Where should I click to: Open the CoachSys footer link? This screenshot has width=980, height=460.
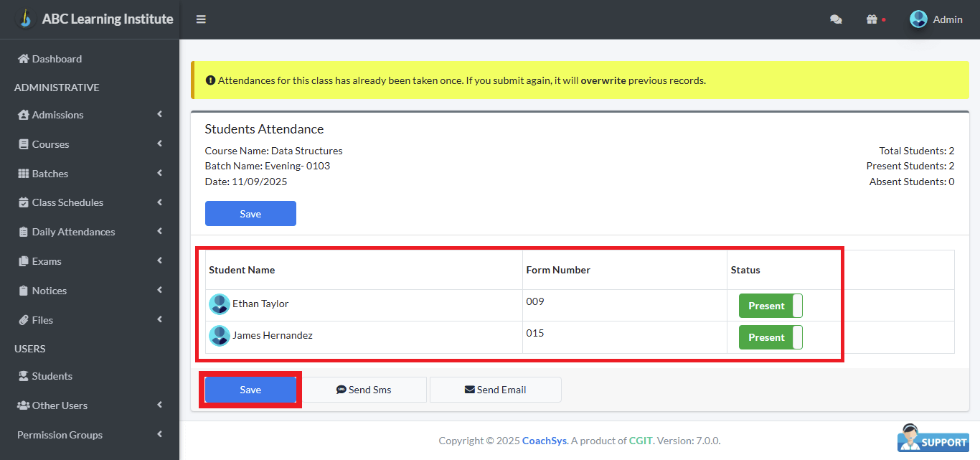pyautogui.click(x=545, y=441)
